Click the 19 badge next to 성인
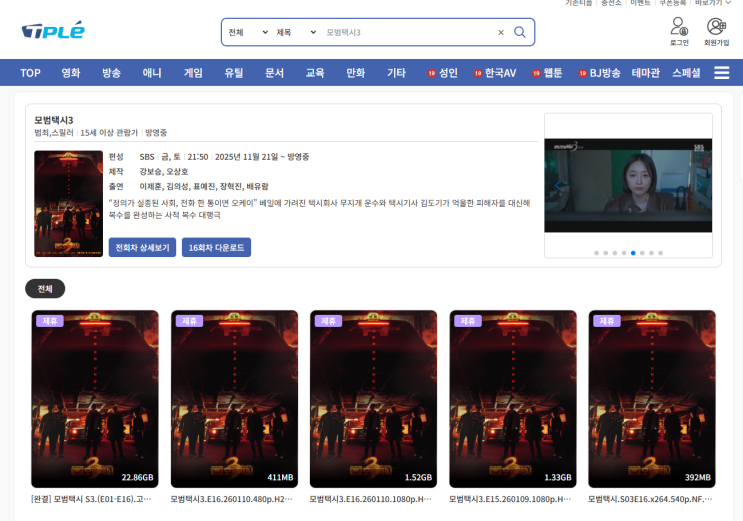This screenshot has height=521, width=743. click(431, 73)
